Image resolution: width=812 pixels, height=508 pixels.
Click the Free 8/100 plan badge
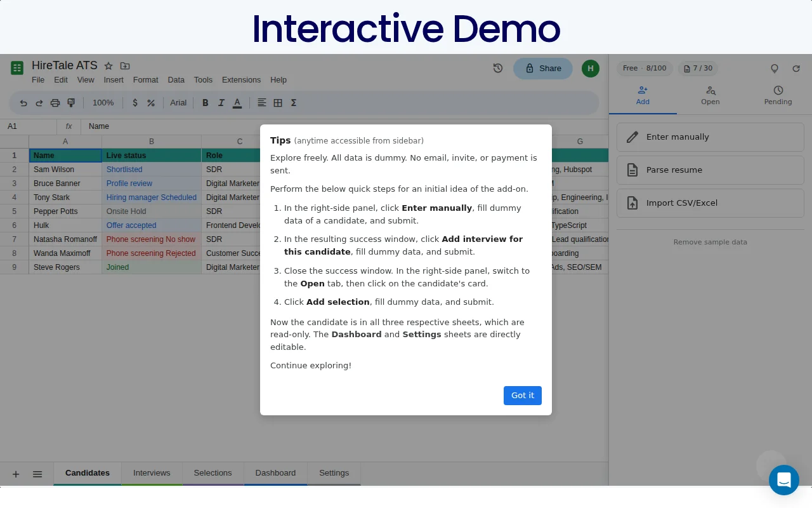pos(645,68)
